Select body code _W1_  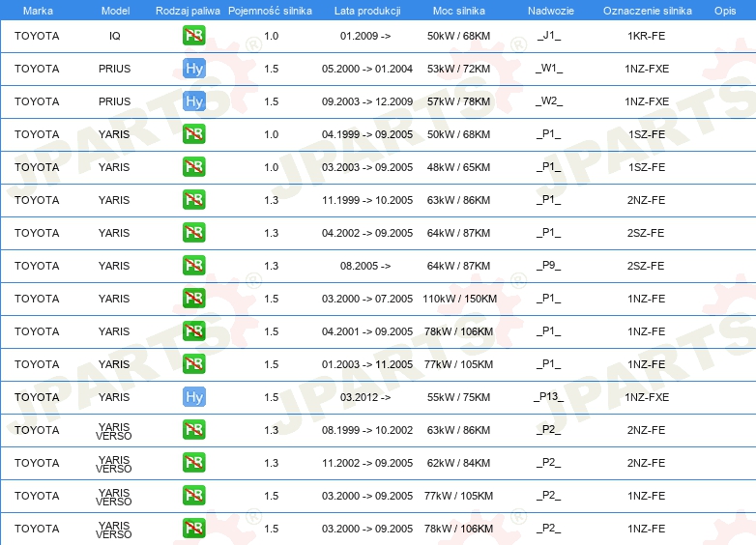pos(549,69)
